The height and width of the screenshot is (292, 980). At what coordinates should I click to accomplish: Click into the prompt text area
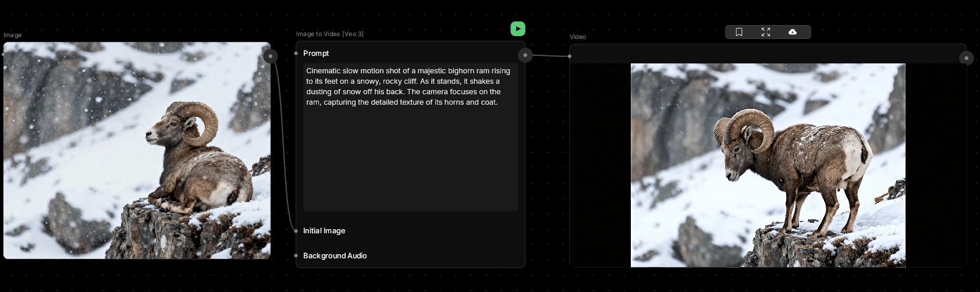pyautogui.click(x=410, y=137)
